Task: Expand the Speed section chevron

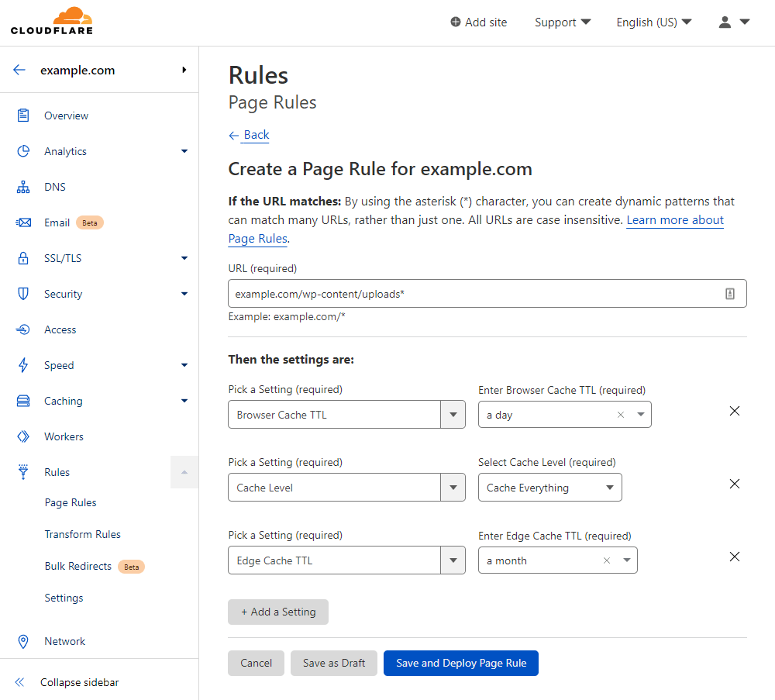Action: click(184, 365)
